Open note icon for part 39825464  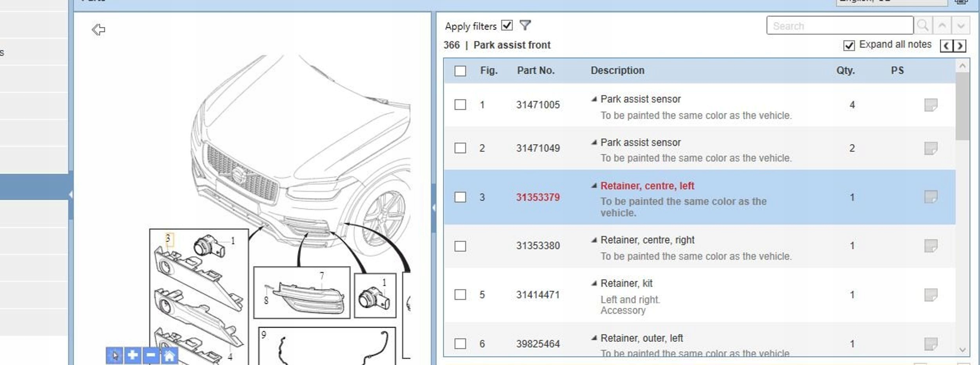click(x=931, y=344)
